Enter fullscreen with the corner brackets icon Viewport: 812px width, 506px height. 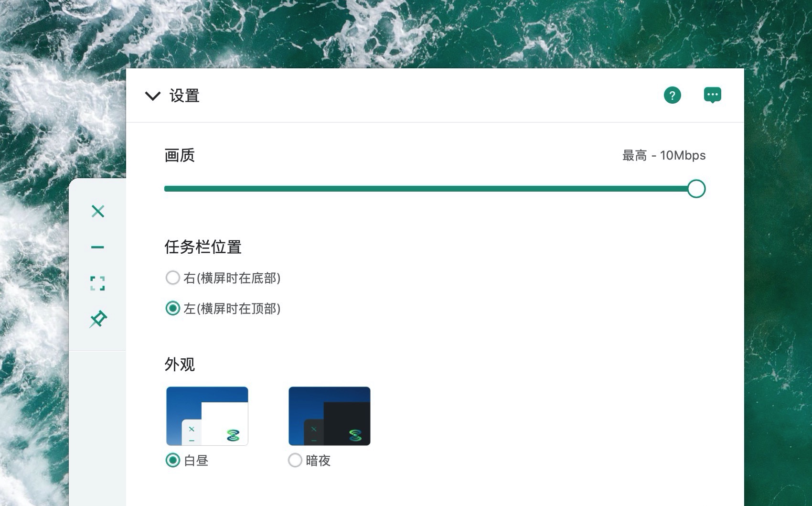pos(97,283)
